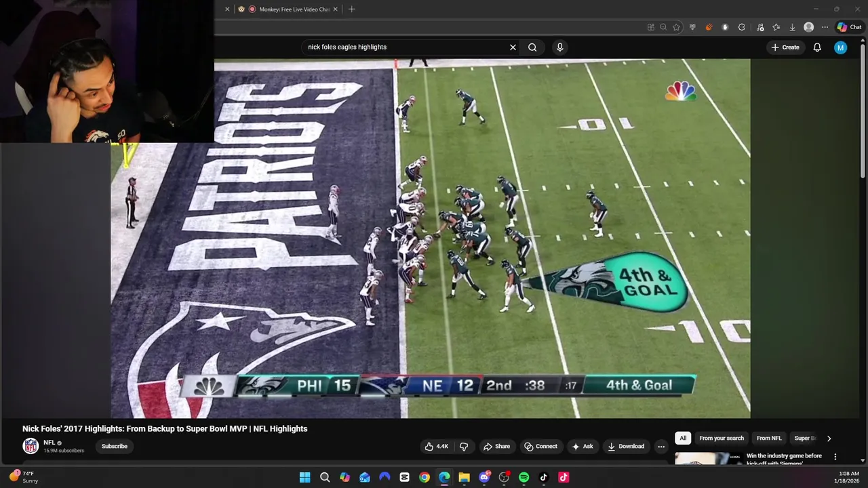This screenshot has width=868, height=488.
Task: Open Discord from the taskbar
Action: click(484, 477)
